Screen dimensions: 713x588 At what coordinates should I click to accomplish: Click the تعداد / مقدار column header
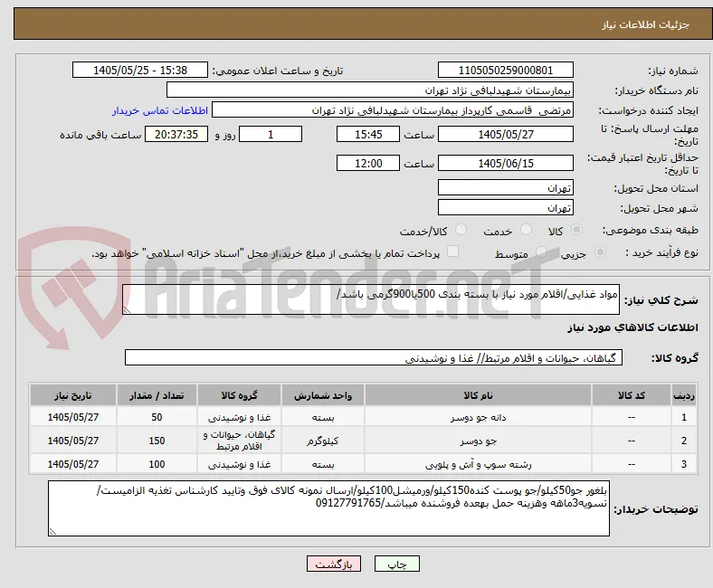click(x=157, y=395)
